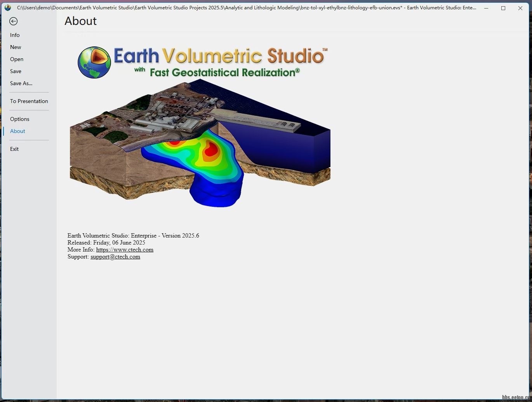
Task: Click the title bar application icon
Action: (8, 8)
